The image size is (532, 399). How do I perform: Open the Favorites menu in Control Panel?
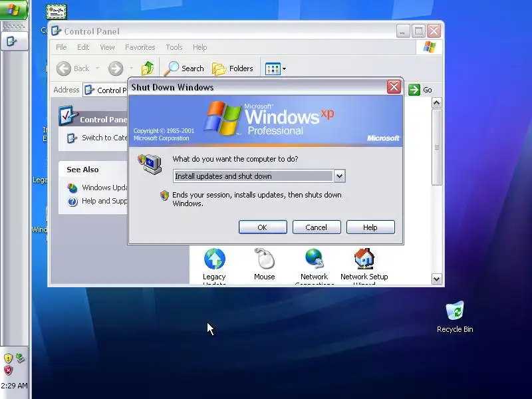tap(140, 47)
